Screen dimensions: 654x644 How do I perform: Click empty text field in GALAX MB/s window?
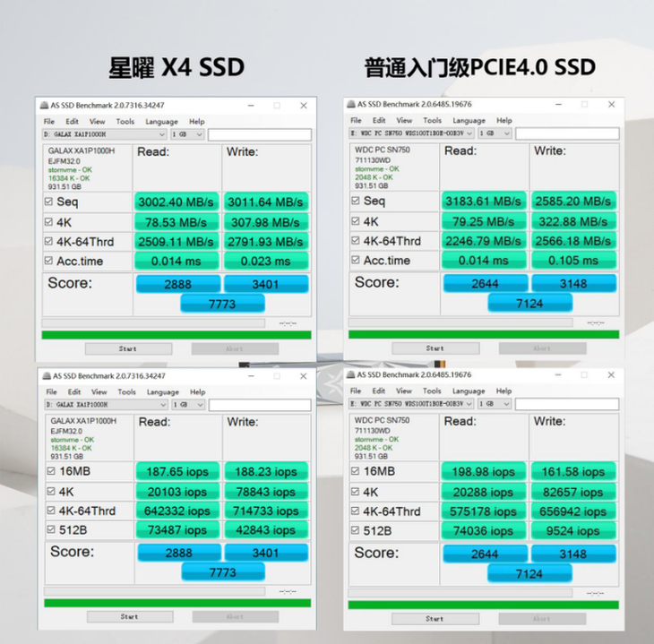[x=260, y=134]
